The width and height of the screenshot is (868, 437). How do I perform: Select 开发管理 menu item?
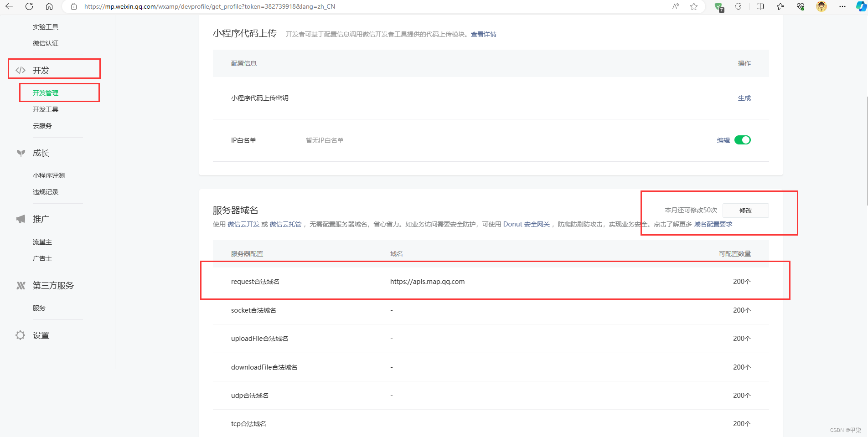[x=46, y=93]
